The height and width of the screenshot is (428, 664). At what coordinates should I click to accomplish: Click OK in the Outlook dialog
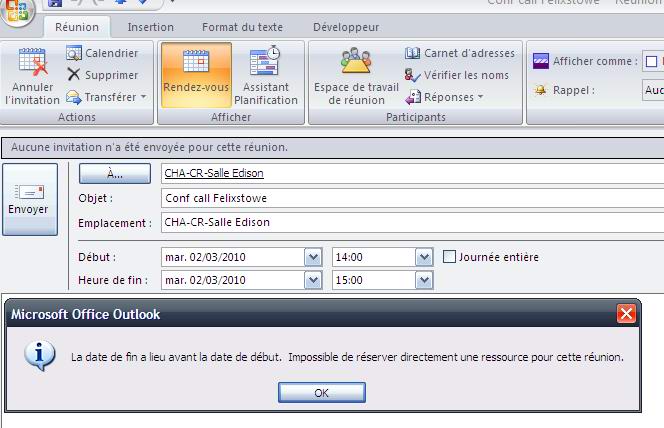(321, 393)
